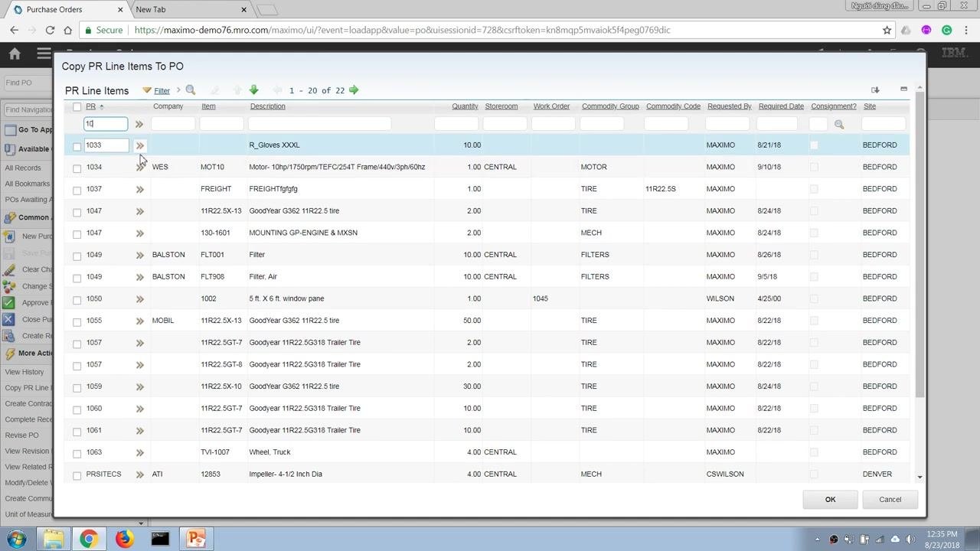Screen dimensions: 980x551
Task: Sort by Required Date column header
Action: tap(781, 106)
